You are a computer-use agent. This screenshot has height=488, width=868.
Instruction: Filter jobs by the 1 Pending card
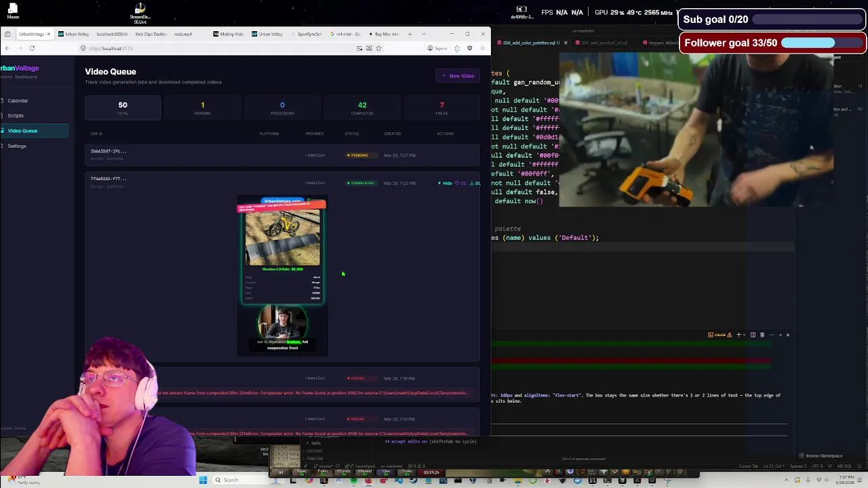pos(202,108)
